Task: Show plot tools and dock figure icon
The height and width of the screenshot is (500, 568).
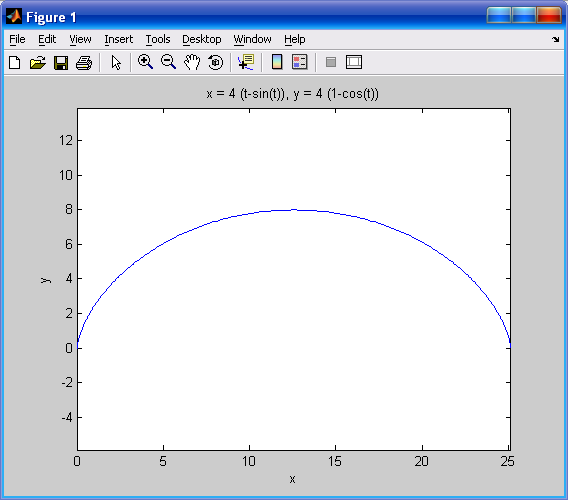Action: tap(354, 62)
